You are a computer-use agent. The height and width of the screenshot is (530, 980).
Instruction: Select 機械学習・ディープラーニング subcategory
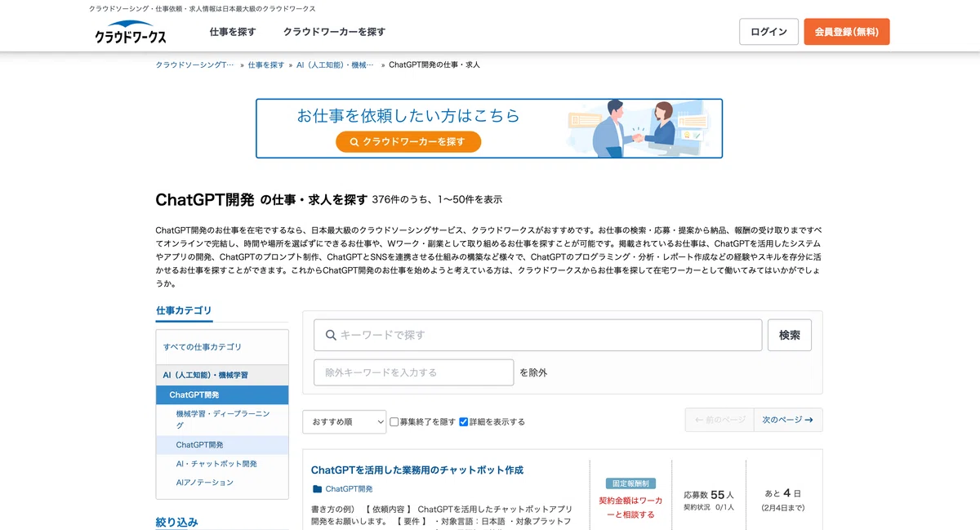click(x=223, y=420)
